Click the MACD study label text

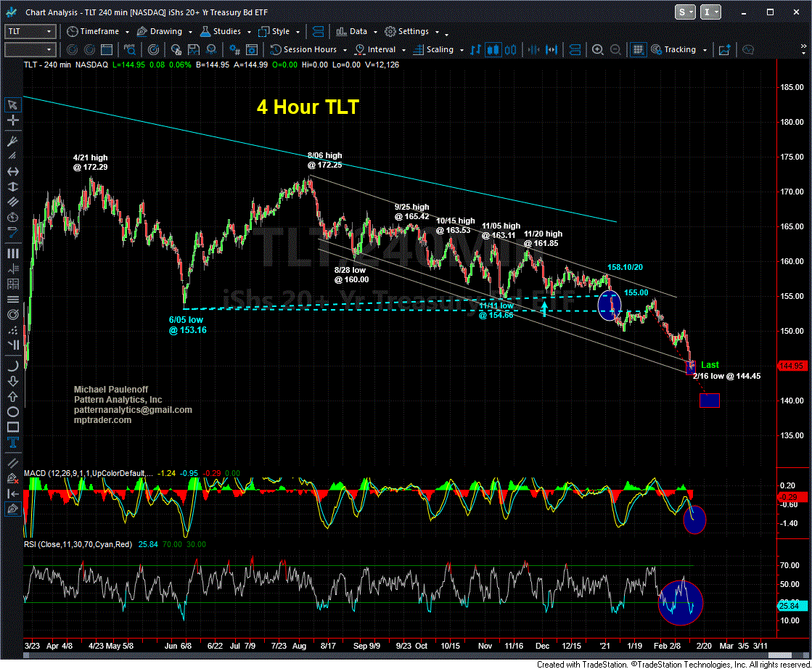click(x=89, y=473)
